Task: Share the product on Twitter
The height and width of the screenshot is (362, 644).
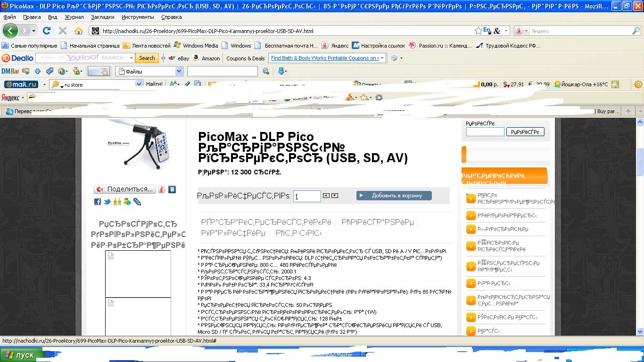Action: click(x=107, y=202)
